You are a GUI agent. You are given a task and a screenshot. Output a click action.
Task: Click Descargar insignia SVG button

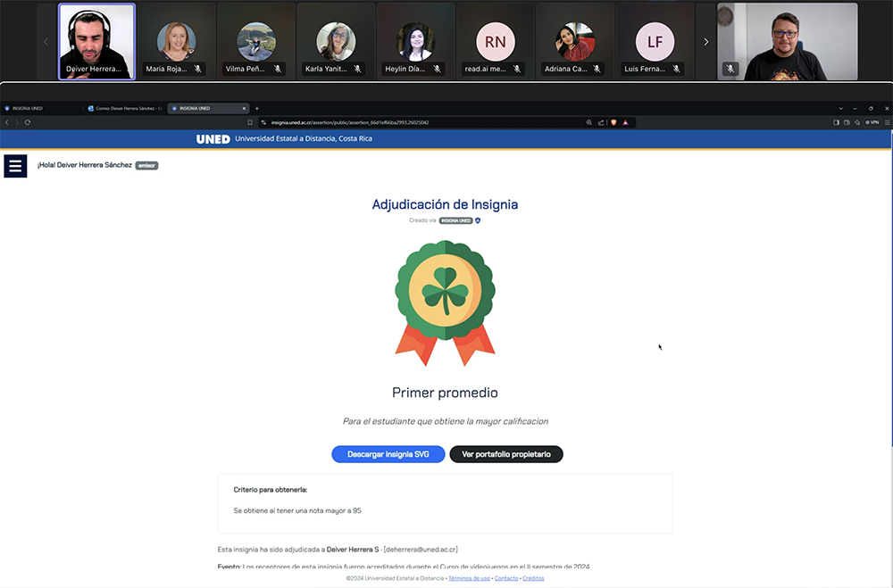tap(388, 454)
